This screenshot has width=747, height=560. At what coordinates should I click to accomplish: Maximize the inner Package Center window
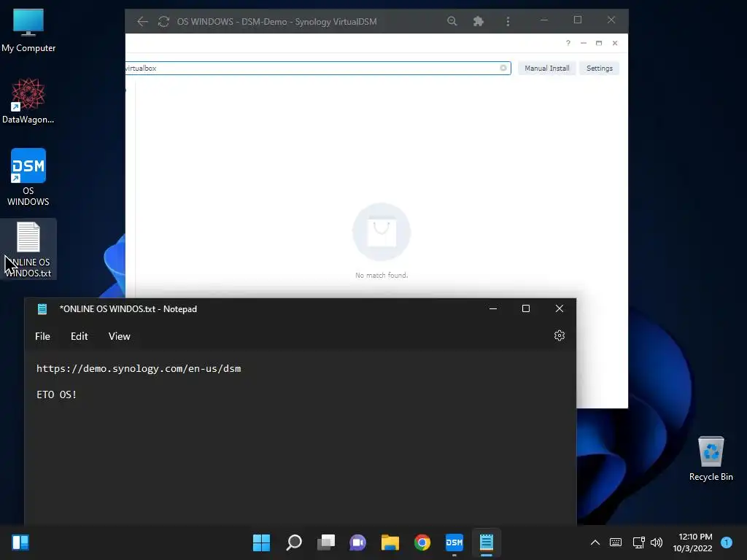(599, 43)
